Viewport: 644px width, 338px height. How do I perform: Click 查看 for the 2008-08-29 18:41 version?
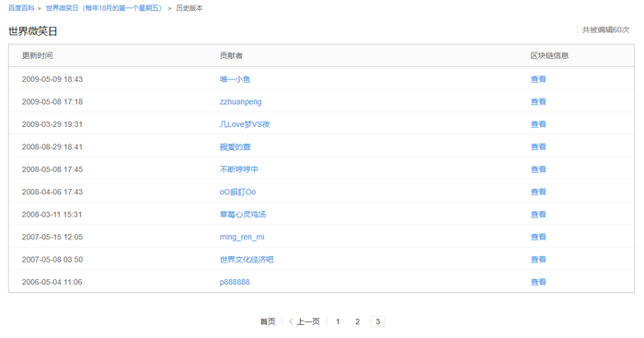[538, 146]
